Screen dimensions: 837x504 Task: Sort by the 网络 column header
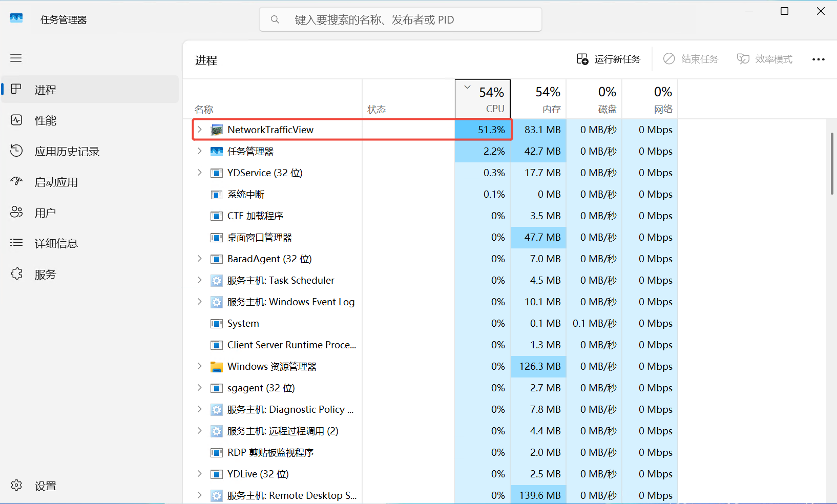pos(650,99)
